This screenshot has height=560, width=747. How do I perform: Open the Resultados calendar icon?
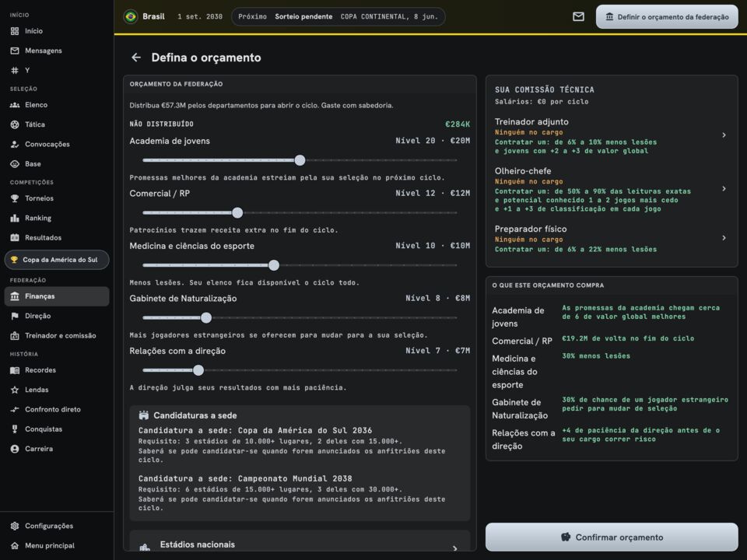click(x=15, y=238)
